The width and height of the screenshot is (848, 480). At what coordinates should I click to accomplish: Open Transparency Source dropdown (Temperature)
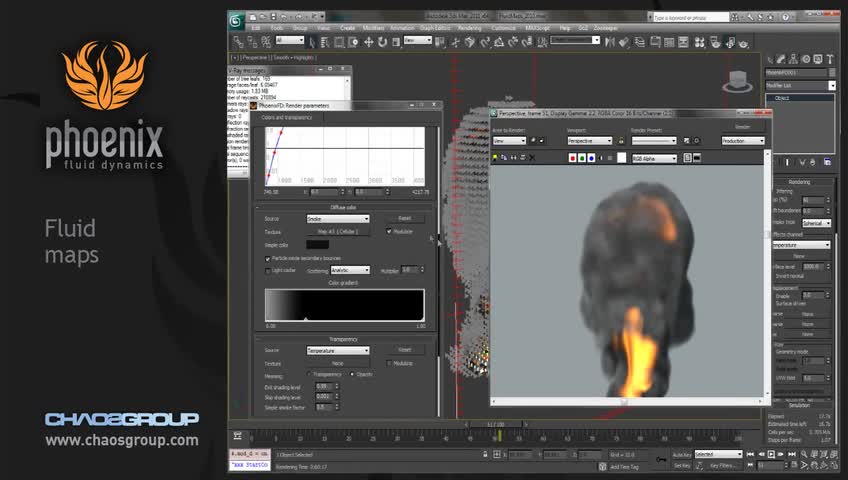point(337,351)
